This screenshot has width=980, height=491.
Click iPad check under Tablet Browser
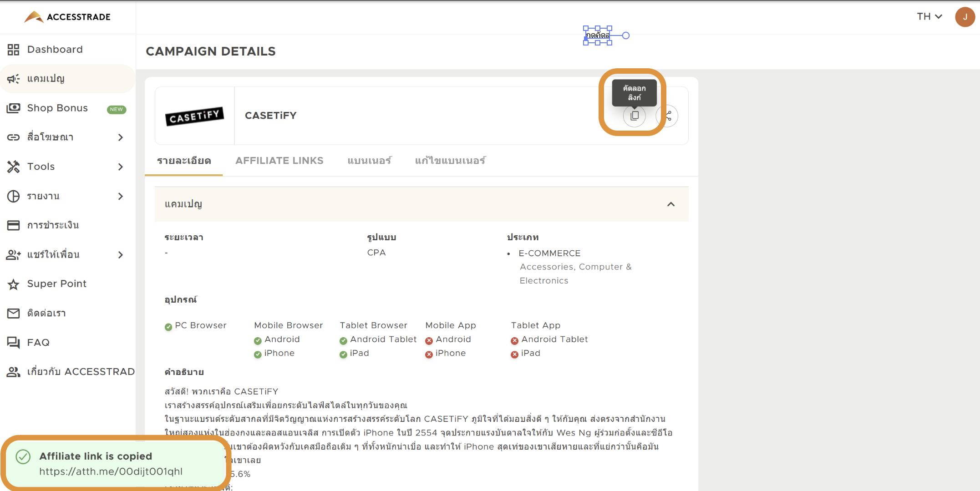[x=343, y=354]
